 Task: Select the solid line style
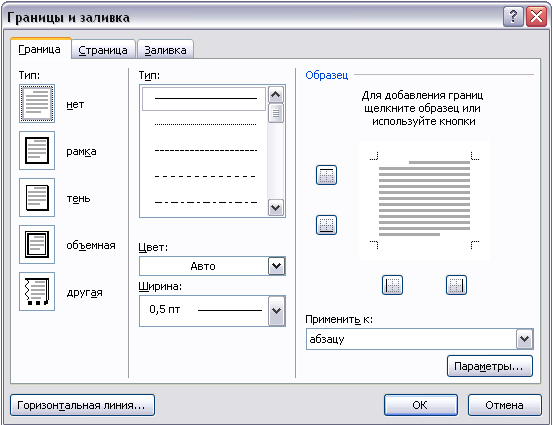[204, 99]
